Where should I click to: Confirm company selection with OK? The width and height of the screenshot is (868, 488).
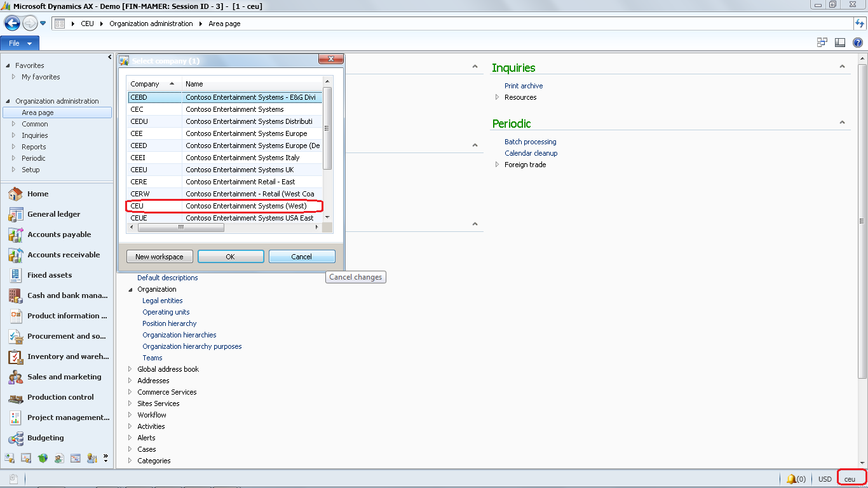pos(231,257)
